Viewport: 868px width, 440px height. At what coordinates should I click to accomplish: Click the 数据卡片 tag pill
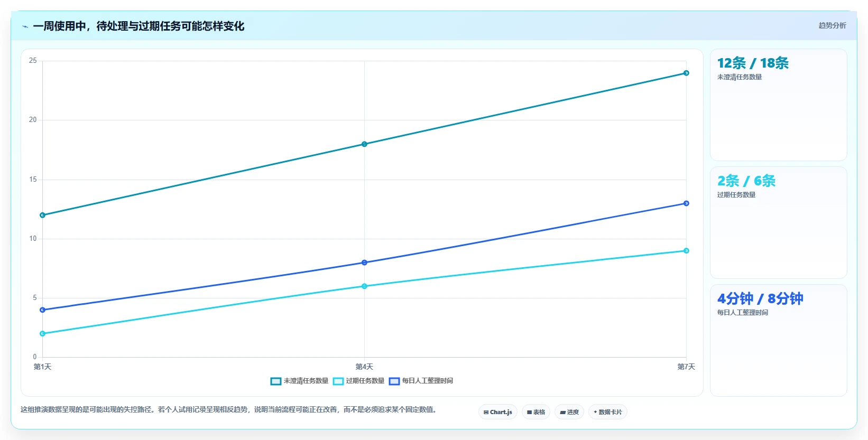click(x=608, y=412)
